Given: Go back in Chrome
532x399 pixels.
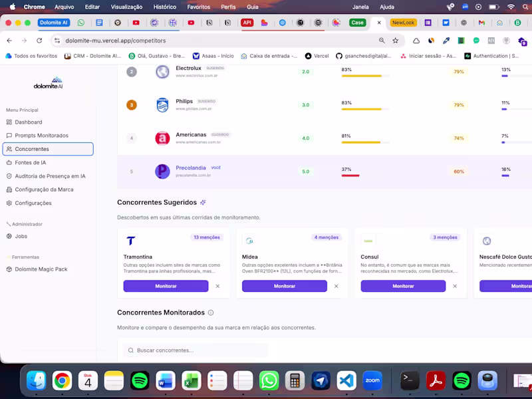Looking at the screenshot, I should tap(9, 41).
